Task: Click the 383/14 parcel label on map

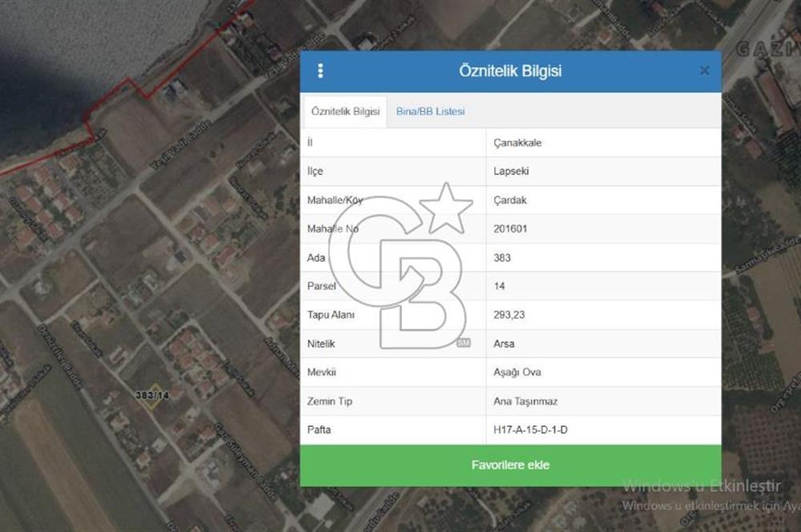Action: (x=152, y=395)
